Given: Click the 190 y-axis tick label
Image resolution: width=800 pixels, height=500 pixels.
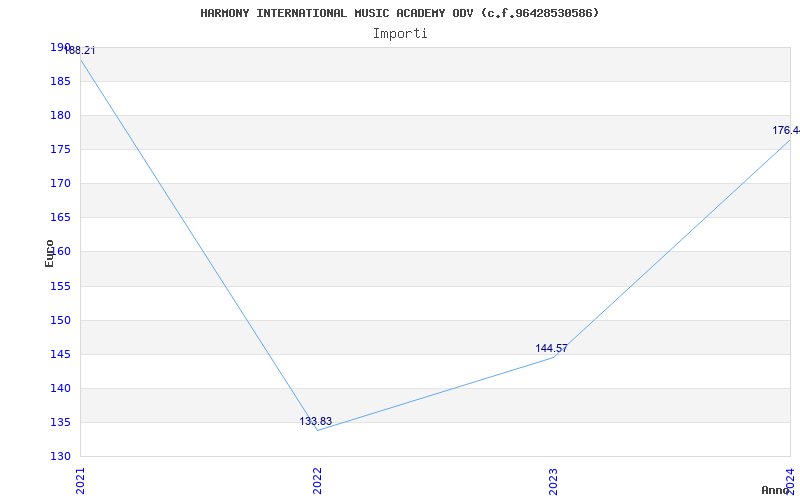Looking at the screenshot, I should point(60,47).
